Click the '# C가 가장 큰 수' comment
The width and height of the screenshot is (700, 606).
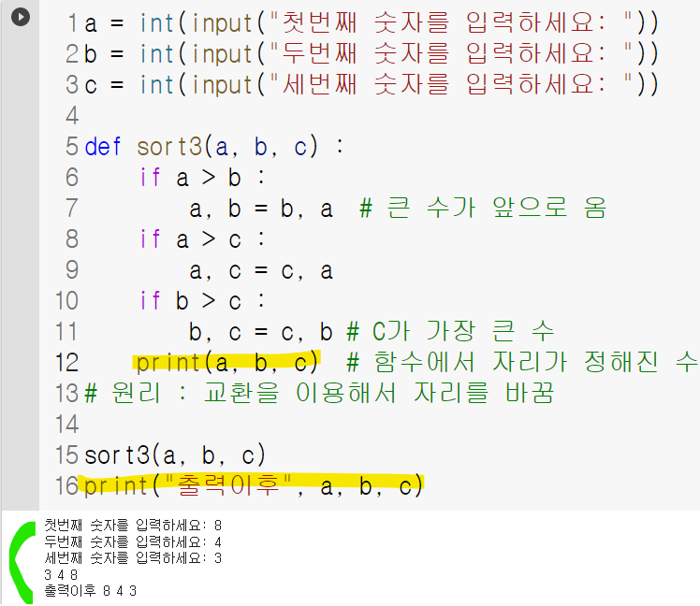[x=450, y=332]
